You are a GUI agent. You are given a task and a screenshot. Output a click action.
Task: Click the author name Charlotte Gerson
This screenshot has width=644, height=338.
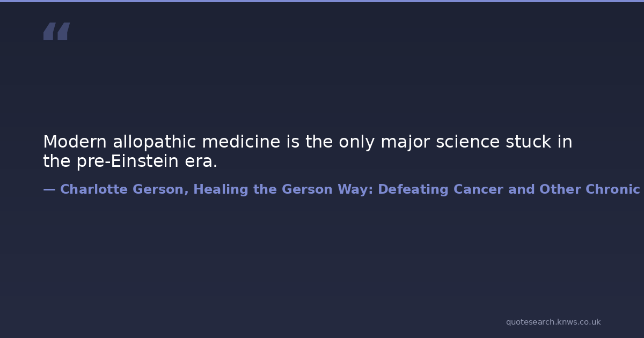click(124, 189)
